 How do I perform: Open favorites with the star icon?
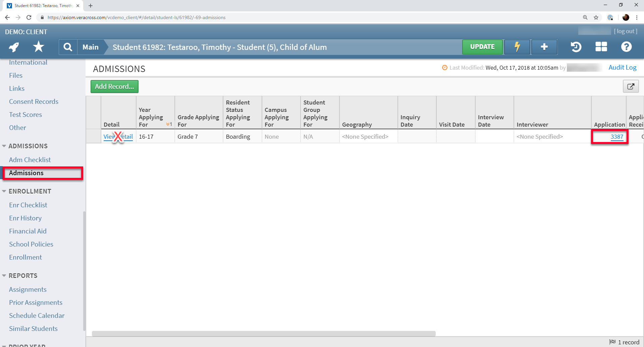coord(39,47)
